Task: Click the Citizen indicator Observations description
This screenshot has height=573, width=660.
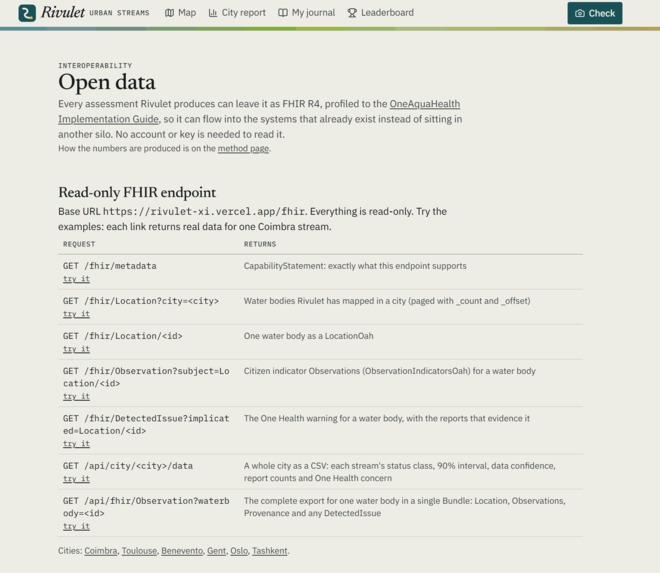Action: tap(389, 371)
